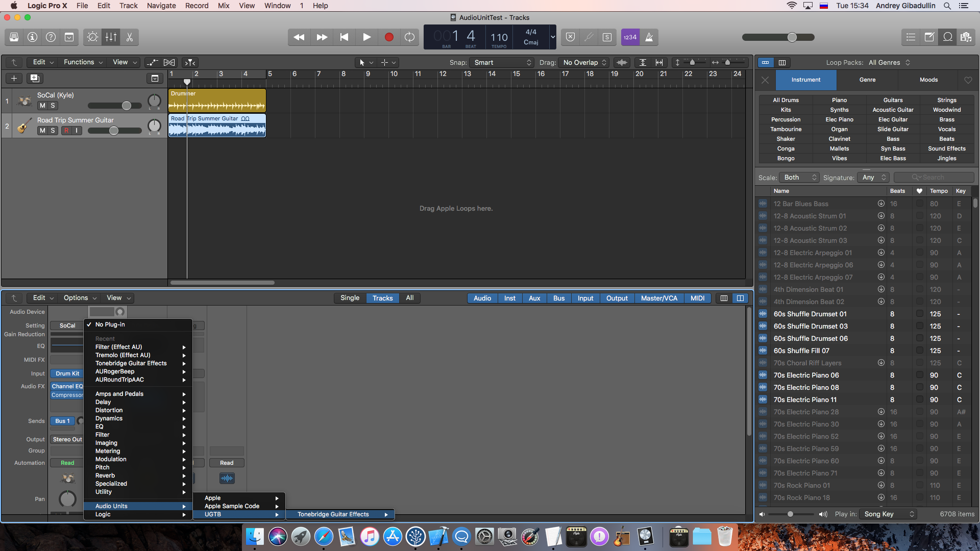Record-enable Road Trip Summer Guitar track
Screen dimensions: 980x551
click(x=66, y=131)
